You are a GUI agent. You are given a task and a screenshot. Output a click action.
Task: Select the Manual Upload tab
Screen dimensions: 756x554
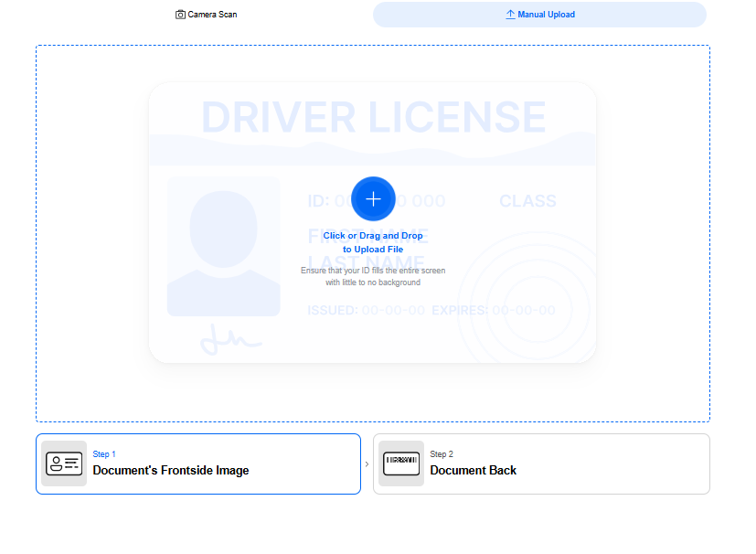pos(539,15)
